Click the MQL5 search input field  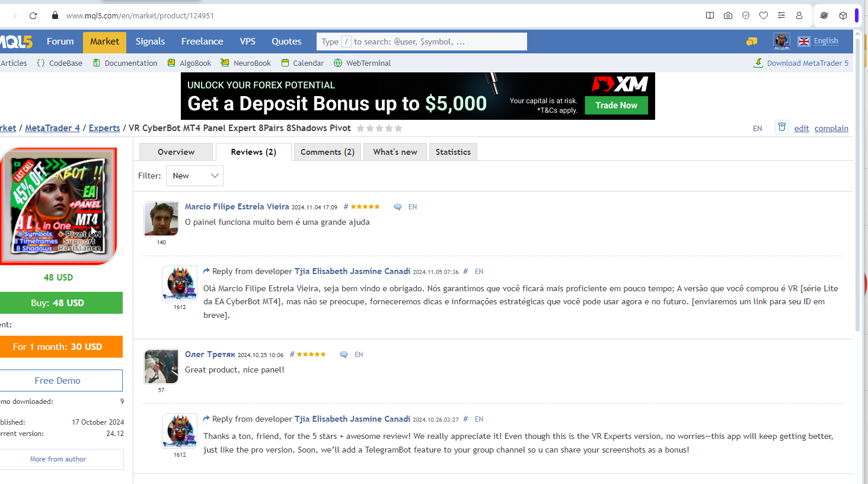(422, 42)
